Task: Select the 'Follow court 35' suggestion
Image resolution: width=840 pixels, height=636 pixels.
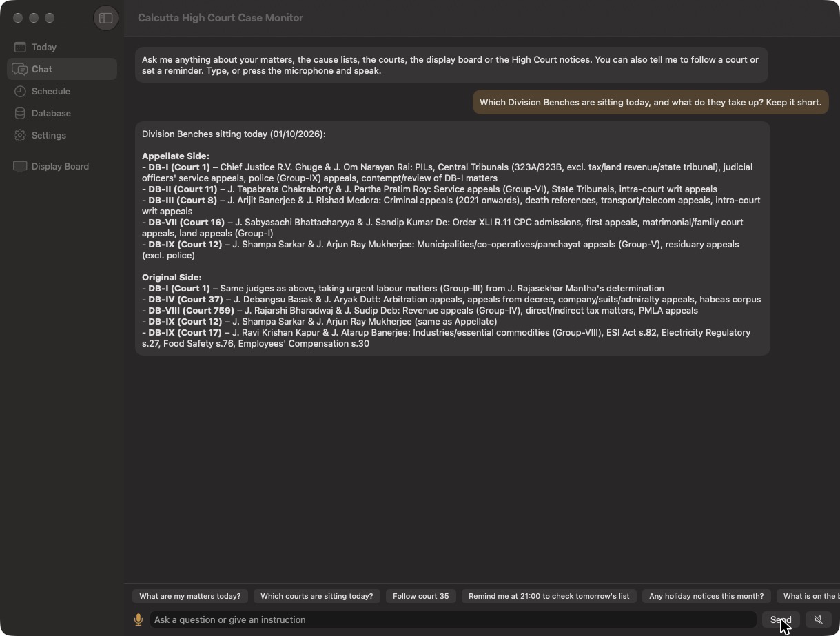Action: tap(420, 596)
